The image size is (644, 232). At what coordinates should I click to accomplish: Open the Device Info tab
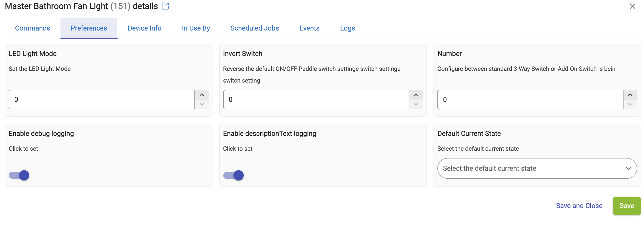144,28
